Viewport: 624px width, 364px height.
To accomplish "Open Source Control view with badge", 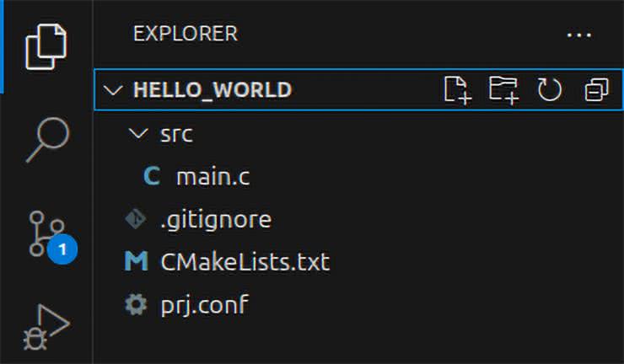I will [x=46, y=233].
